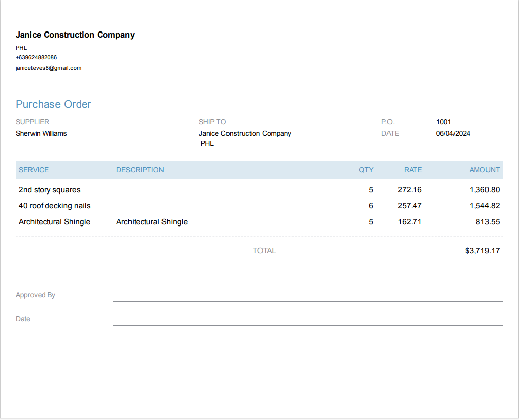519x420 pixels.
Task: Click the QTY column header
Action: 366,170
